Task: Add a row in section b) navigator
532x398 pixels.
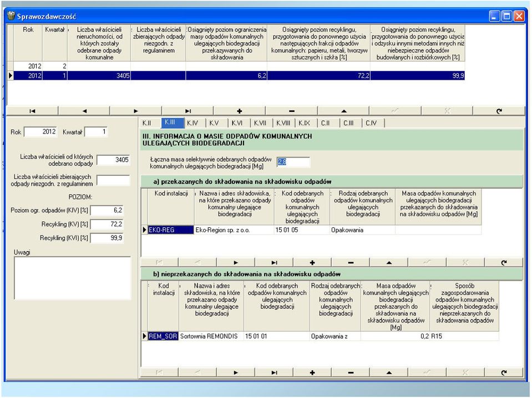Action: point(312,373)
